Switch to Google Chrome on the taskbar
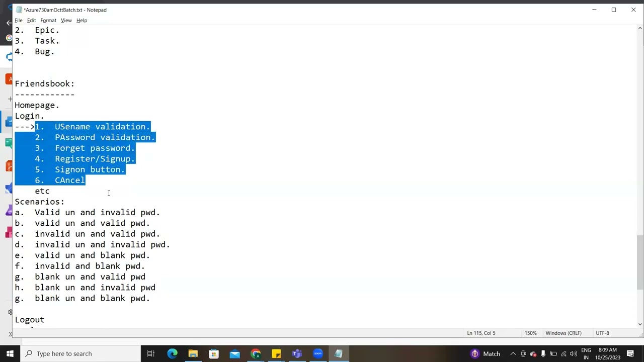The height and width of the screenshot is (362, 644). click(x=256, y=353)
